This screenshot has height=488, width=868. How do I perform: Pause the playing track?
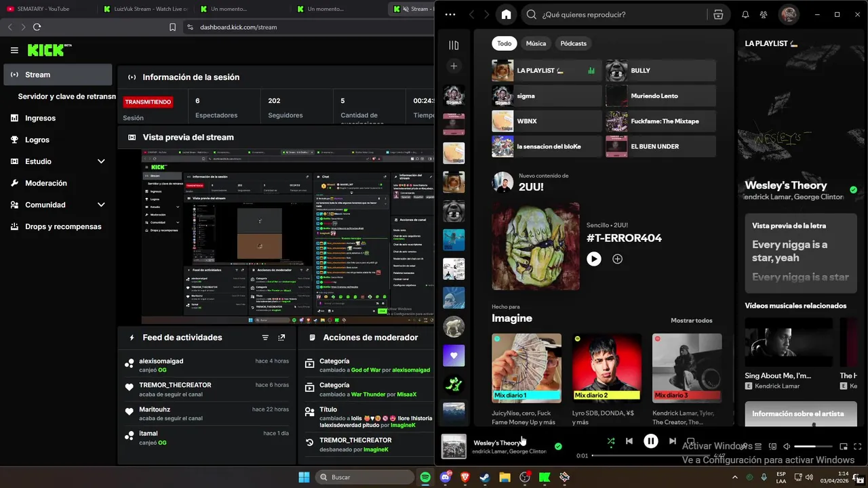pos(651,441)
